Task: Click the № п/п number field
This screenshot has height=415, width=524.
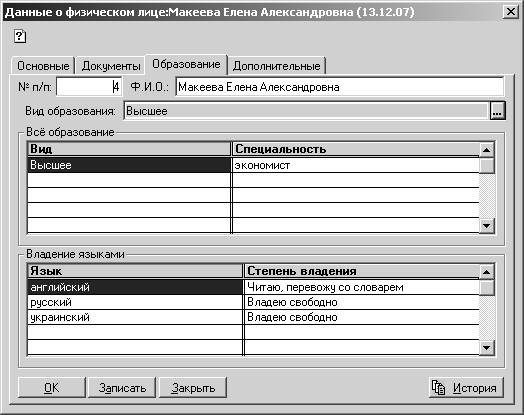Action: 89,87
